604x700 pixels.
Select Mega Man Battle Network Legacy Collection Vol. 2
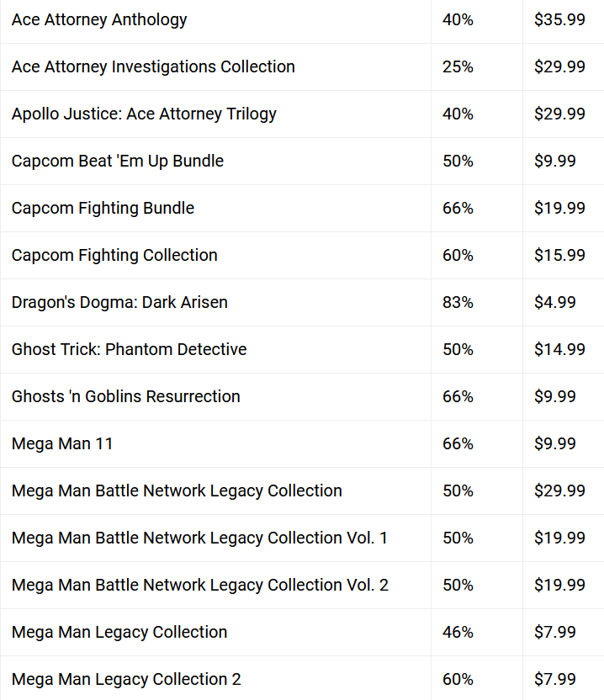[200, 585]
